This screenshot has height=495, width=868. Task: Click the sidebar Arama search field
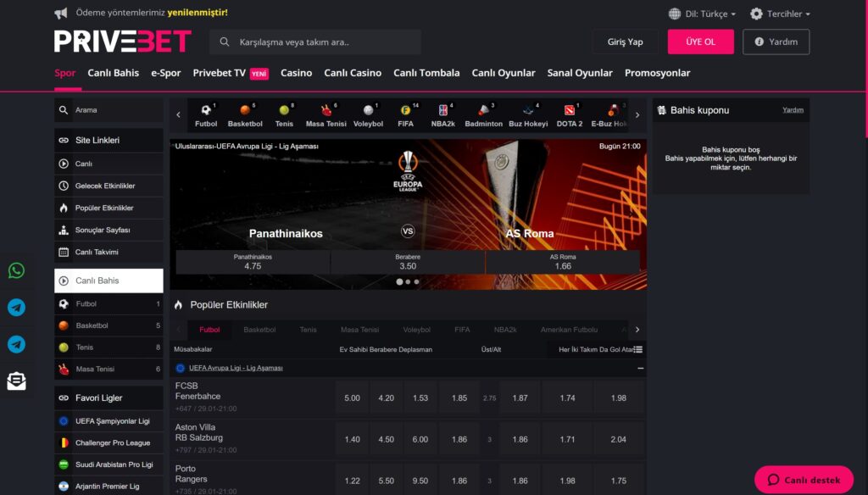108,110
